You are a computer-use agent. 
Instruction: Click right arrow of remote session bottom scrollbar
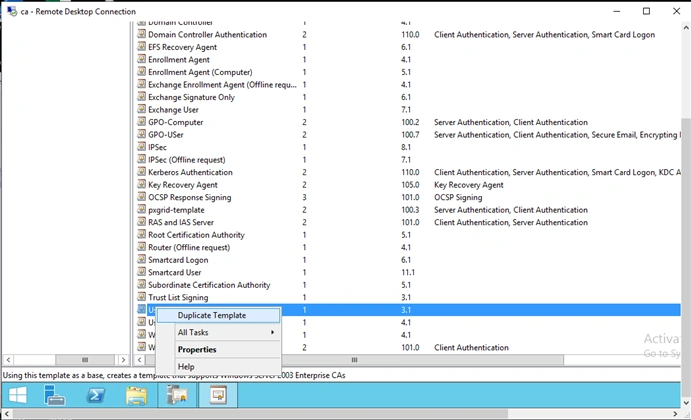tap(675, 414)
